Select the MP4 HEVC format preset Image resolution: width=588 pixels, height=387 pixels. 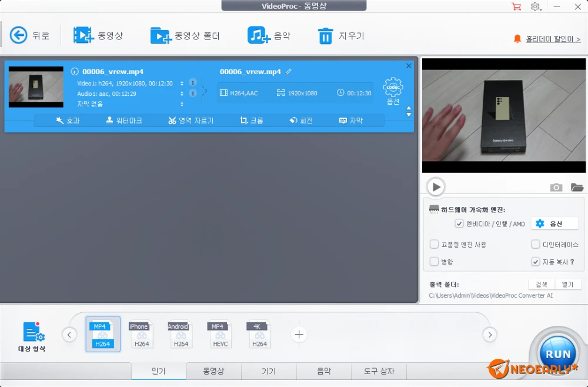(220, 334)
